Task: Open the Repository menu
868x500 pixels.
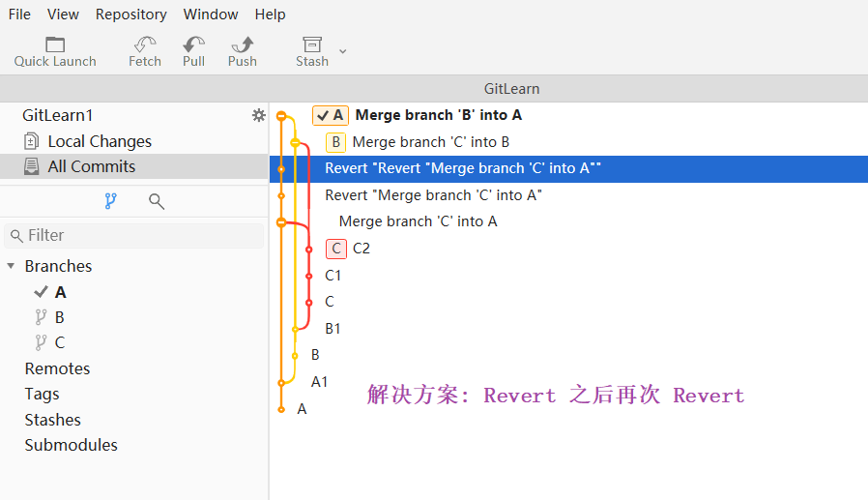Action: (130, 14)
